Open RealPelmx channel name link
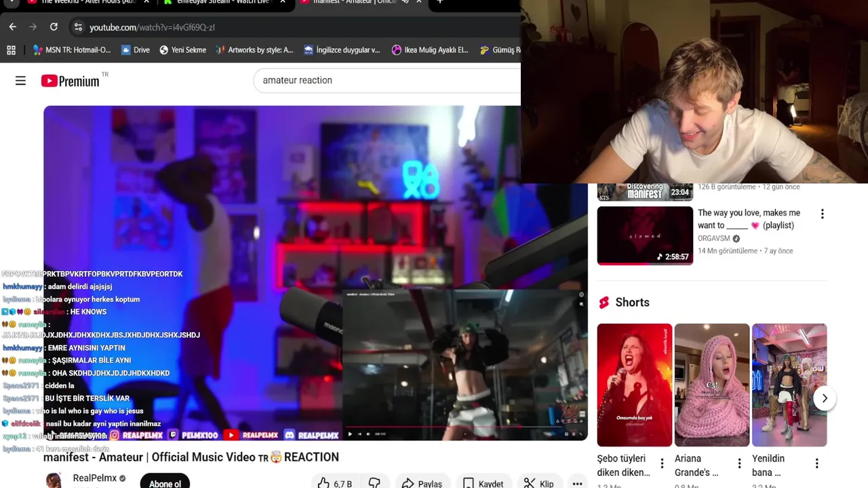868x488 pixels. pyautogui.click(x=95, y=479)
